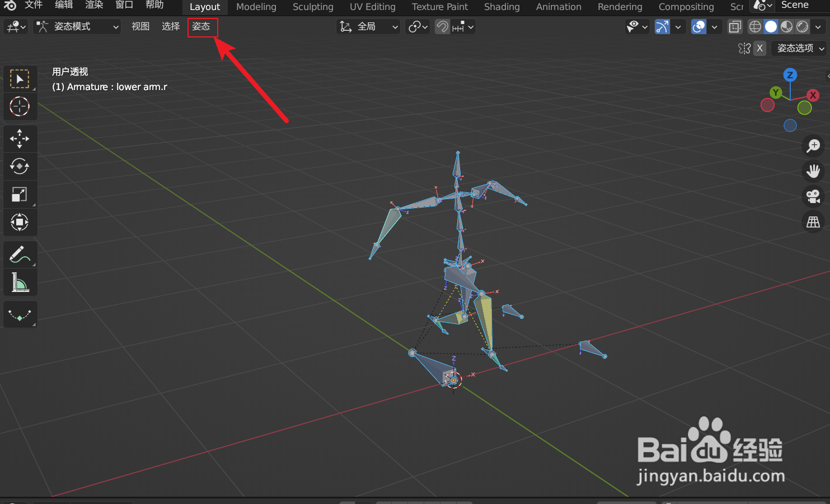The height and width of the screenshot is (504, 830).
Task: Open the 窗口 (Window) menu
Action: coord(124,5)
